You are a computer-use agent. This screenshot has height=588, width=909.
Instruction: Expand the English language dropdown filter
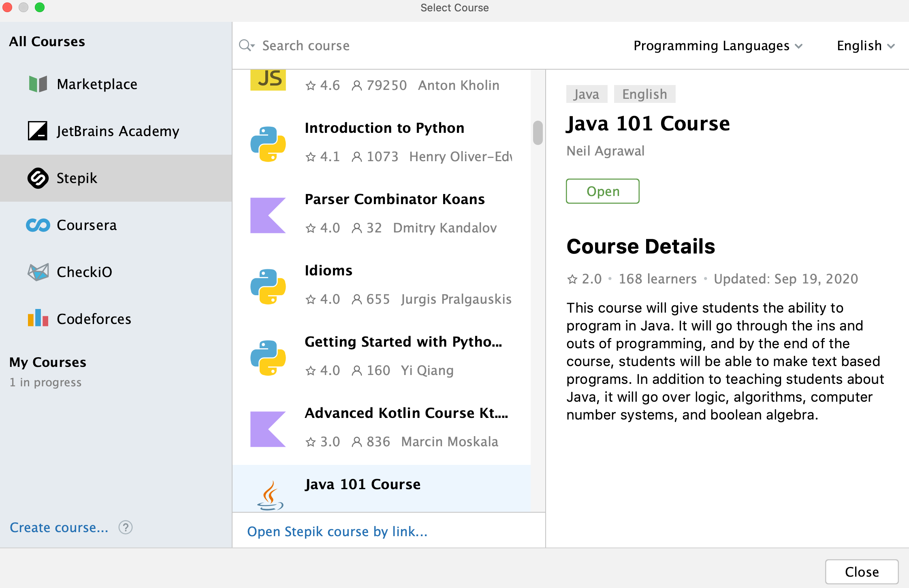tap(861, 46)
